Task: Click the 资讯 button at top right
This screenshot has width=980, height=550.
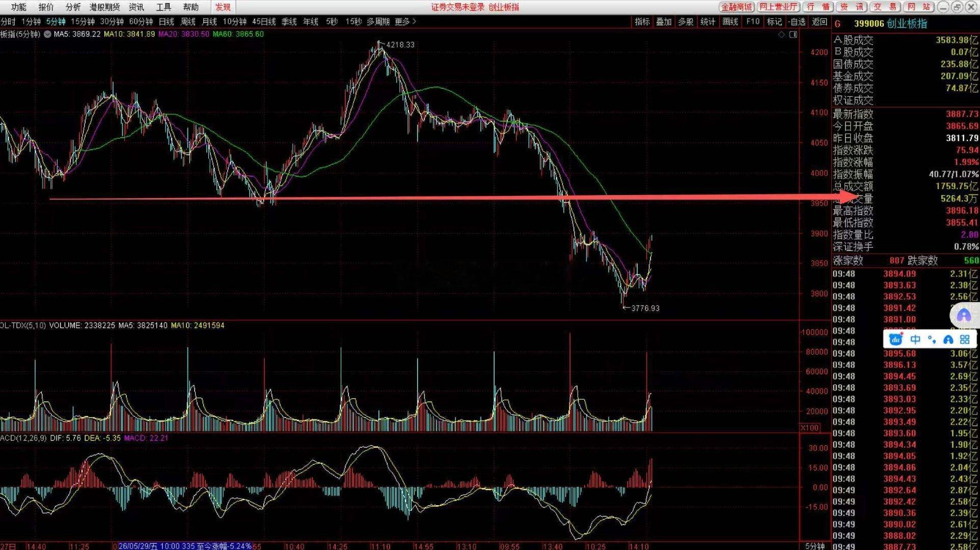Action: (x=852, y=7)
